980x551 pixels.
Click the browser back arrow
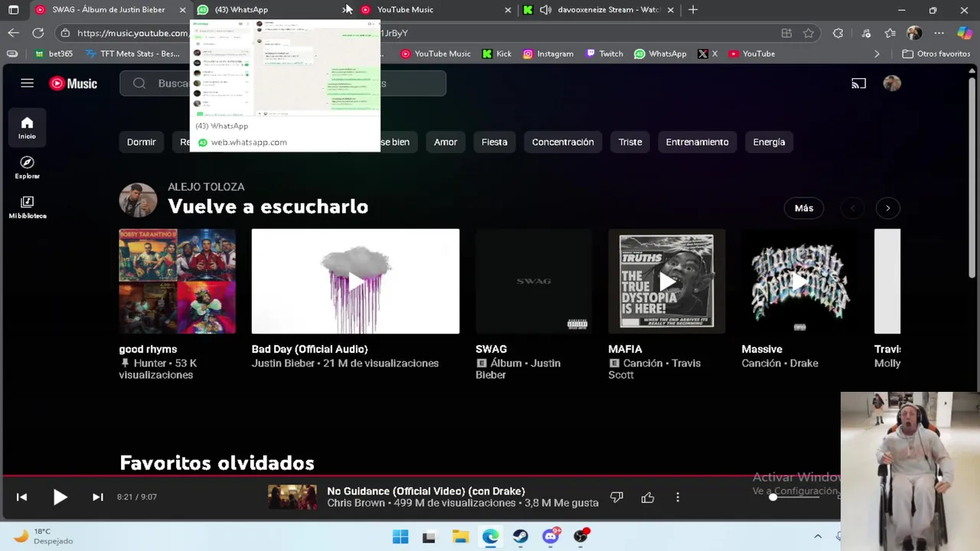13,33
